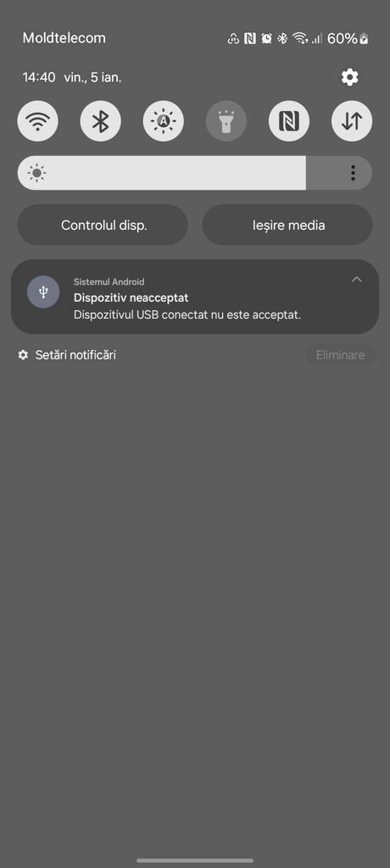Open the Dispozitiv neacceptat notification
The height and width of the screenshot is (868, 390).
pos(195,297)
